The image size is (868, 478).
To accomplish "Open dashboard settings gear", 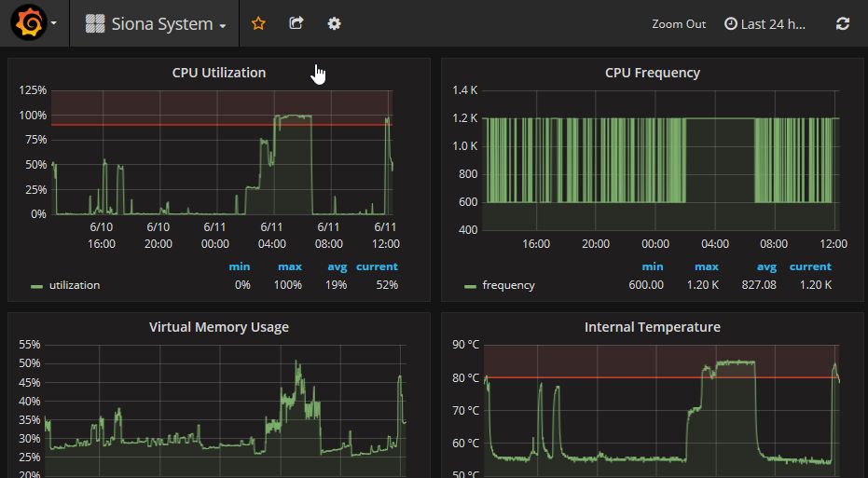I will pos(335,23).
